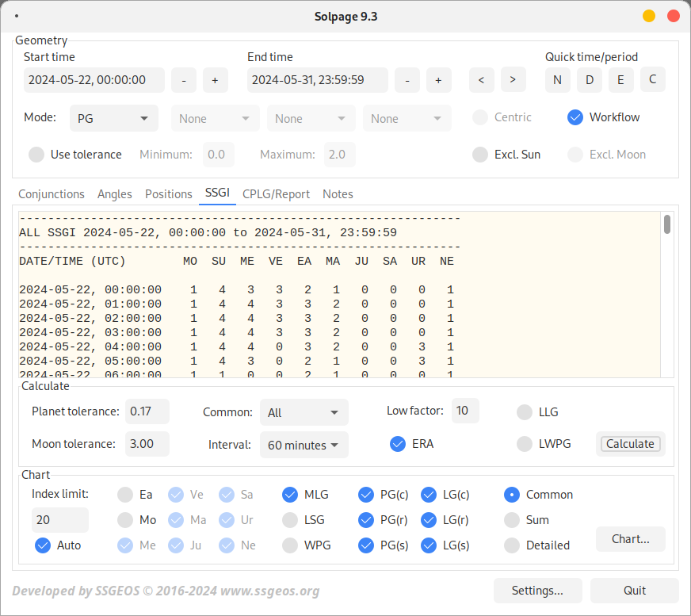Shift period back with < button
691x616 pixels.
(482, 80)
